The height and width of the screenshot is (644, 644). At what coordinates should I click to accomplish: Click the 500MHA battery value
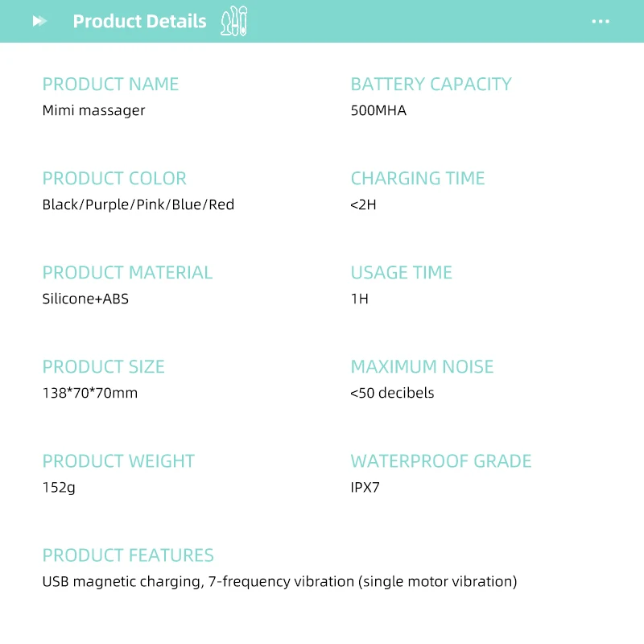(x=378, y=110)
